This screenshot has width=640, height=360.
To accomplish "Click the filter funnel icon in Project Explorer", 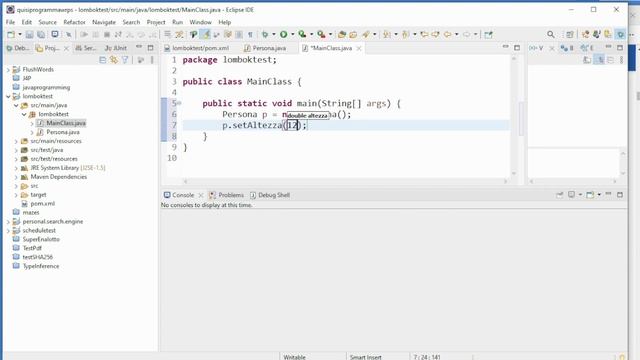I will 125,60.
